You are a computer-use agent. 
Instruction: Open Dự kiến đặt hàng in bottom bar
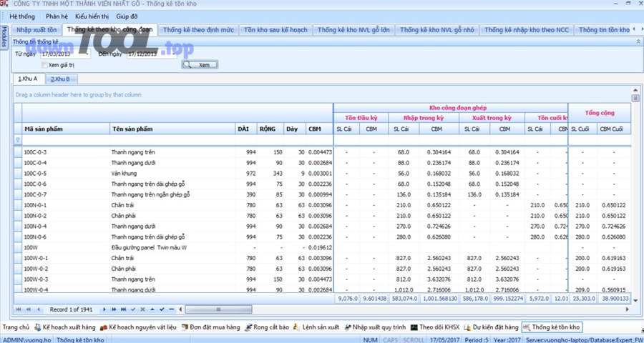pos(493,327)
